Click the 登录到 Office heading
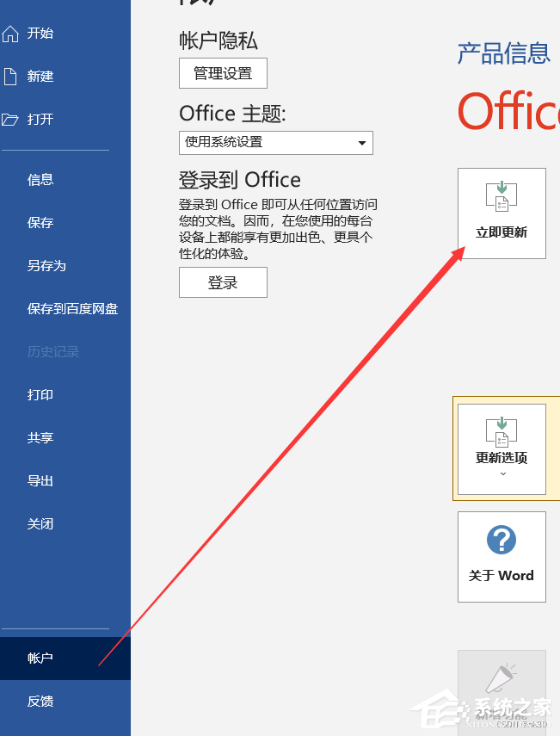The image size is (560, 736). (240, 180)
